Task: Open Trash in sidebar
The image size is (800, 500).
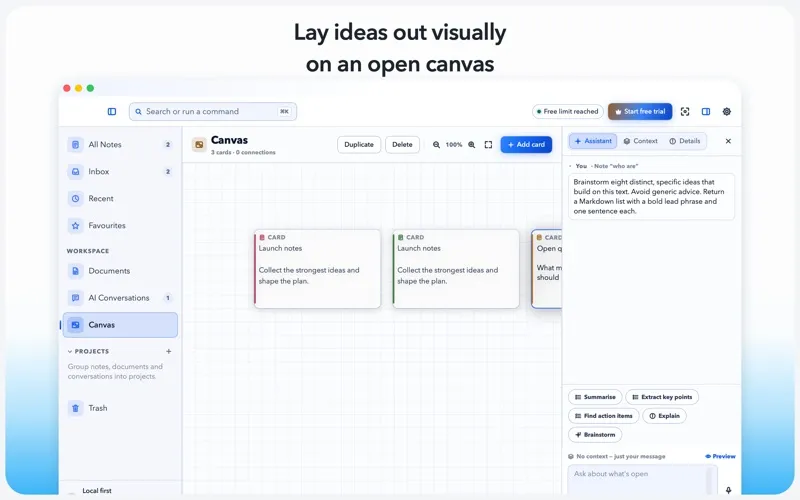Action: click(x=120, y=408)
